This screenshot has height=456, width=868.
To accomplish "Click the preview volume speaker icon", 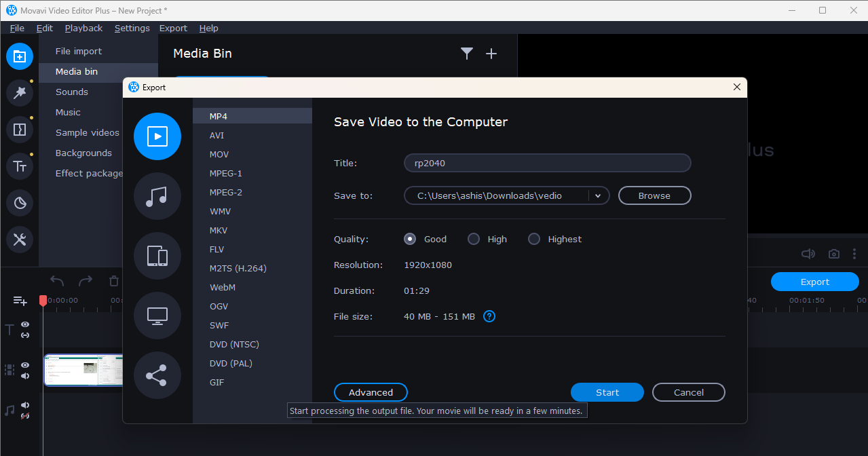I will click(808, 254).
